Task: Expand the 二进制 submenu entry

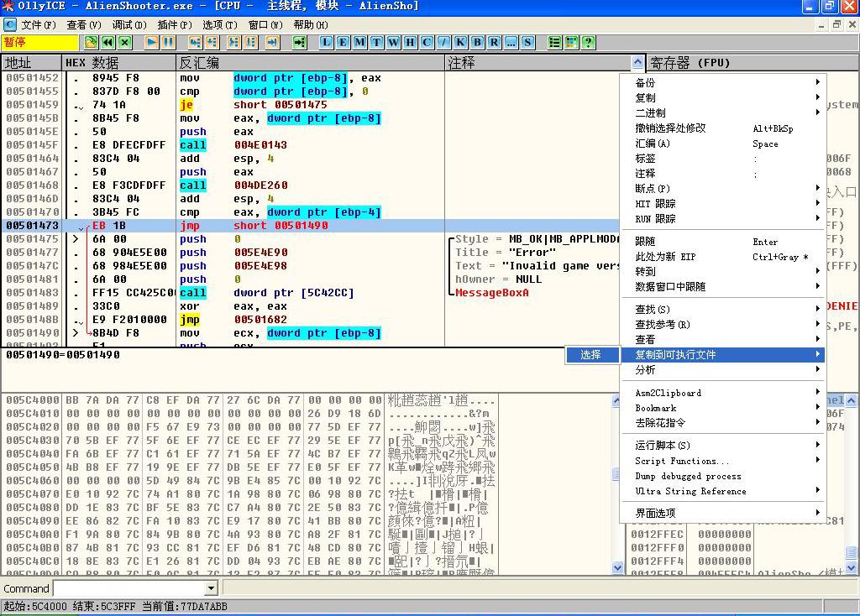Action: [722, 113]
